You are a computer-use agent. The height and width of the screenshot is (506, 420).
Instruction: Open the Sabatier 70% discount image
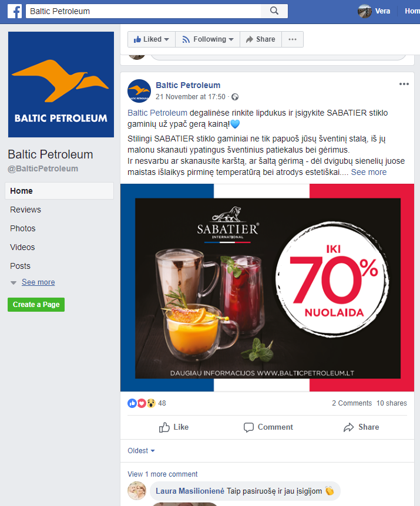(267, 288)
